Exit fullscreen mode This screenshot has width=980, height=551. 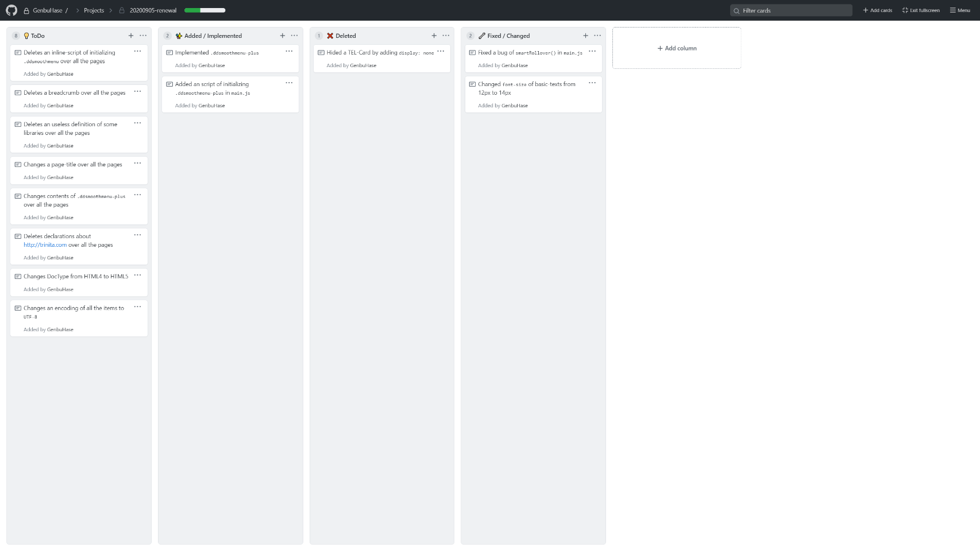(921, 10)
